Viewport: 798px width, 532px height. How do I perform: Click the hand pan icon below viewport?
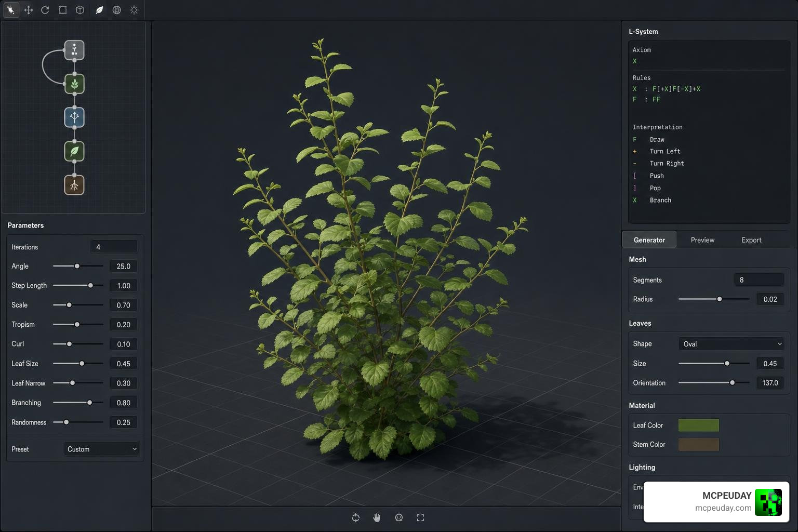pyautogui.click(x=377, y=517)
